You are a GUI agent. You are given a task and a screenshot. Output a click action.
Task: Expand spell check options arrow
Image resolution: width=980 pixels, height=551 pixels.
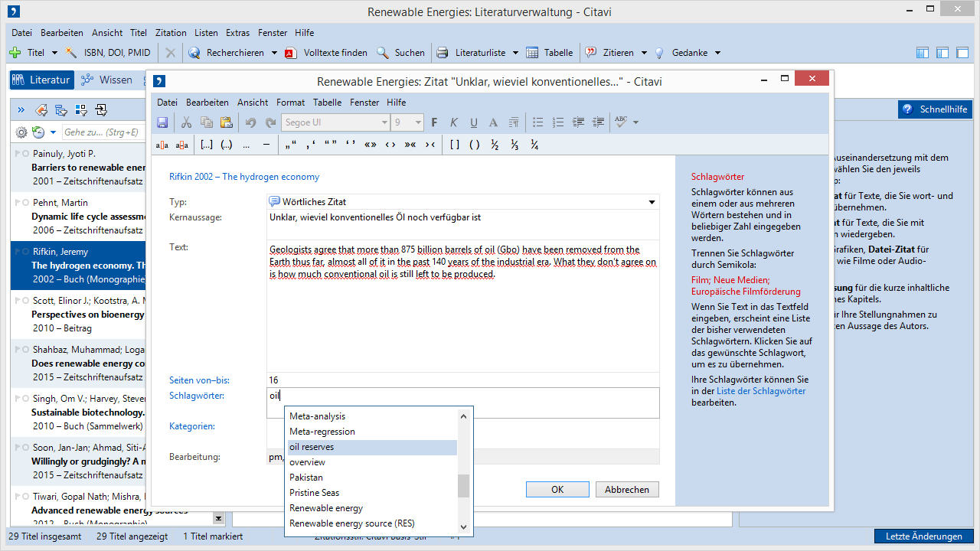pyautogui.click(x=635, y=122)
